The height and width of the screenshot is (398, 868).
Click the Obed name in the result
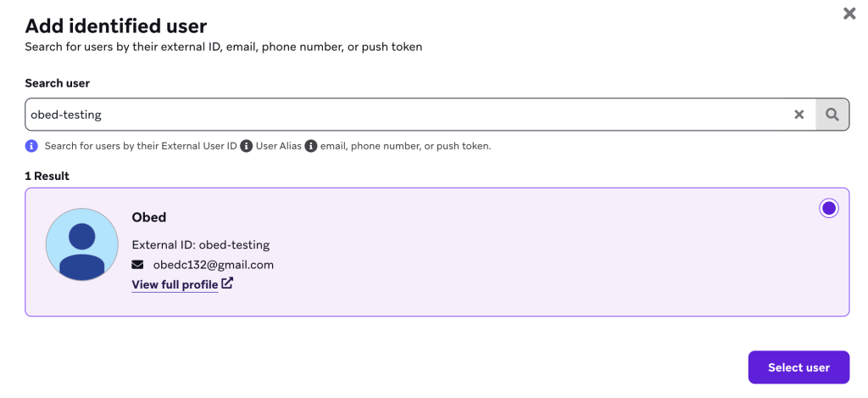pyautogui.click(x=149, y=217)
